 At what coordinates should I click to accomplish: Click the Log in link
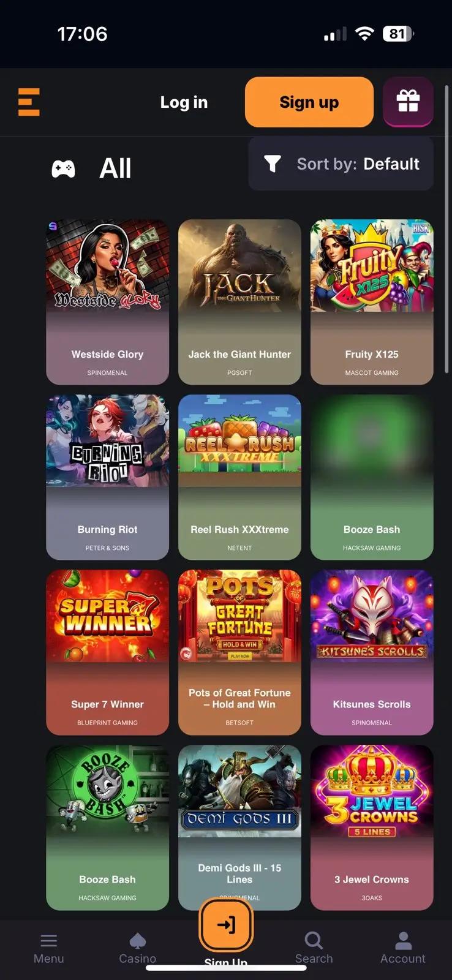click(x=184, y=102)
